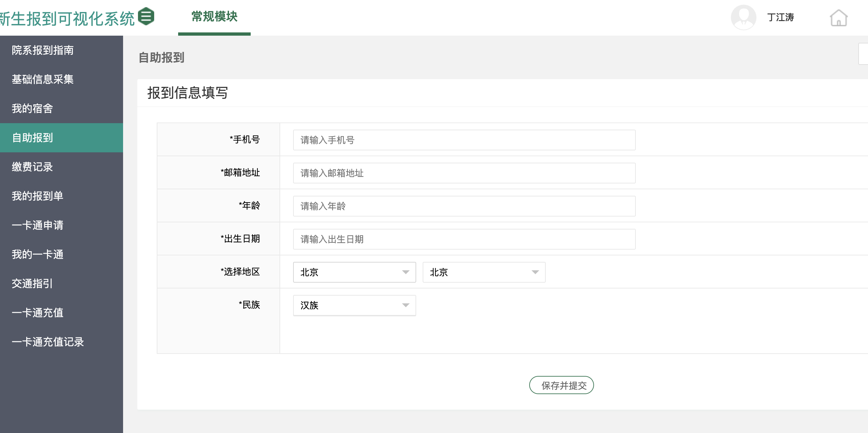This screenshot has height=433, width=868.
Task: Select 基础信息采集 sidebar item
Action: [x=43, y=79]
